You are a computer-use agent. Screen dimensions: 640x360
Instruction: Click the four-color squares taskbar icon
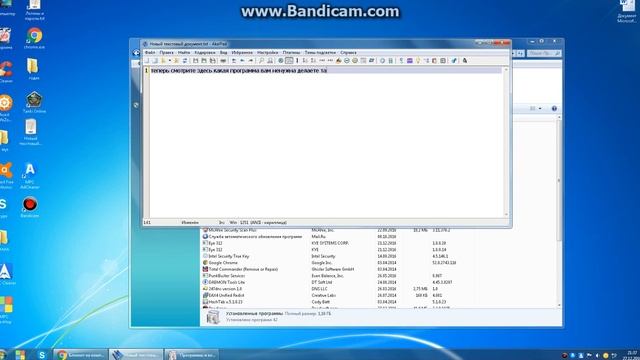20,355
